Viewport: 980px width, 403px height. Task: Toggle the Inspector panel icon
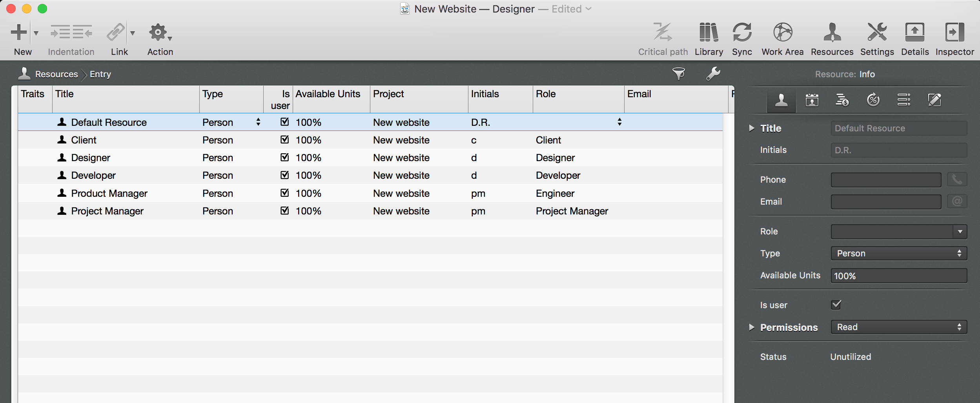click(954, 33)
